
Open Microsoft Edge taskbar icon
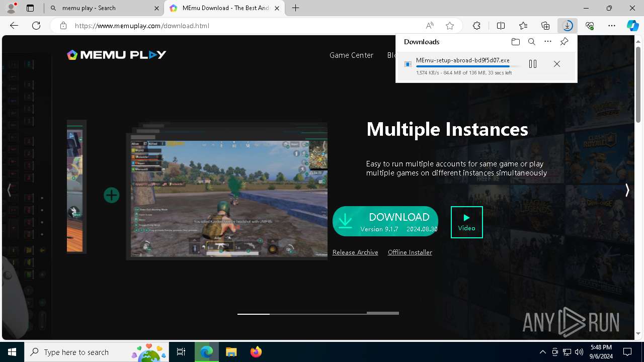coord(207,352)
